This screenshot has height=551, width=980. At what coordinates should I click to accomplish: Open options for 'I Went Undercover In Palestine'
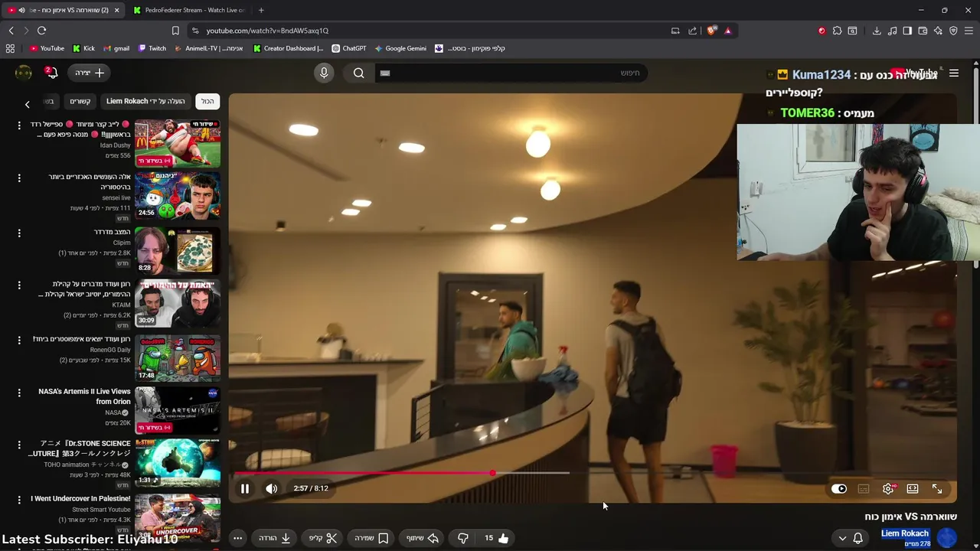click(x=19, y=500)
